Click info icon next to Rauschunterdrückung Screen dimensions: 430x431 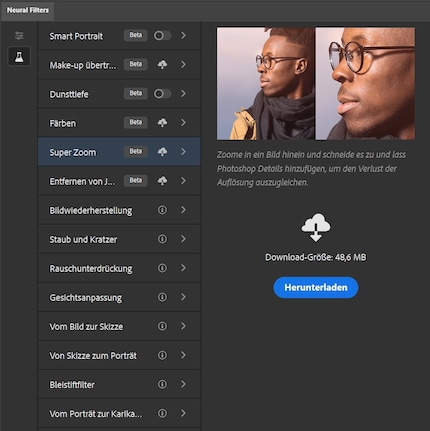pos(162,268)
